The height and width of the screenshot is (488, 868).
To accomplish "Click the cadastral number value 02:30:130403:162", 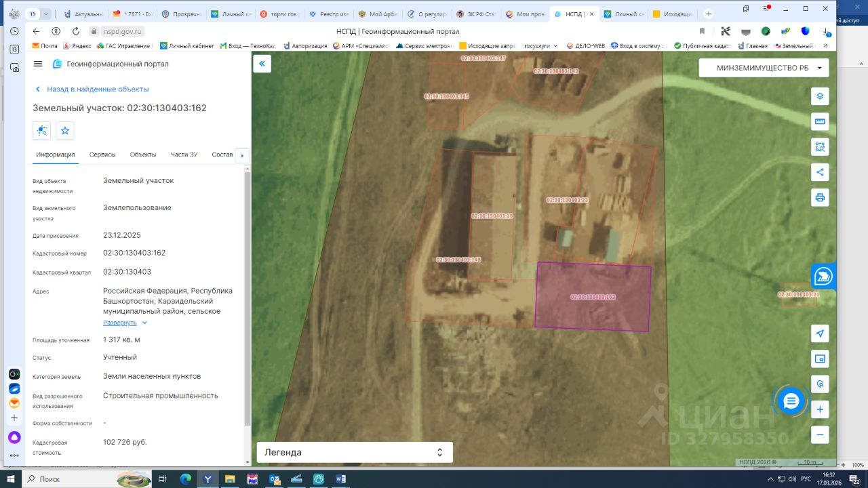I will click(x=134, y=253).
